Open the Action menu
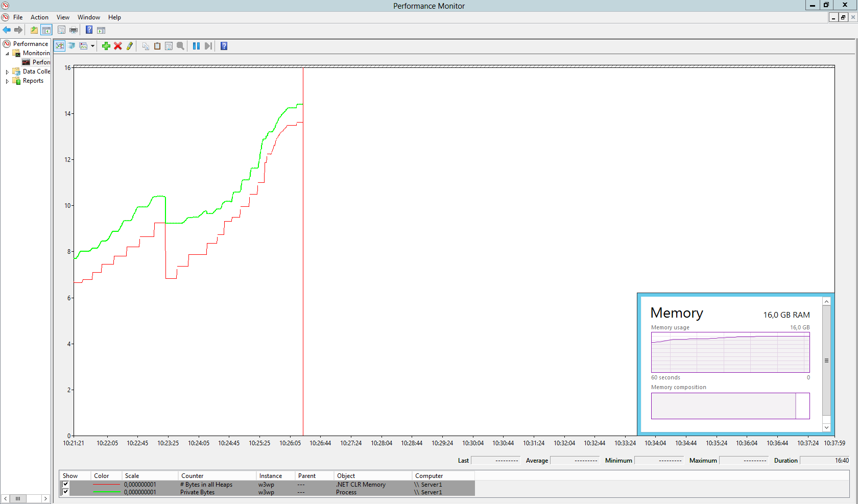 point(39,17)
